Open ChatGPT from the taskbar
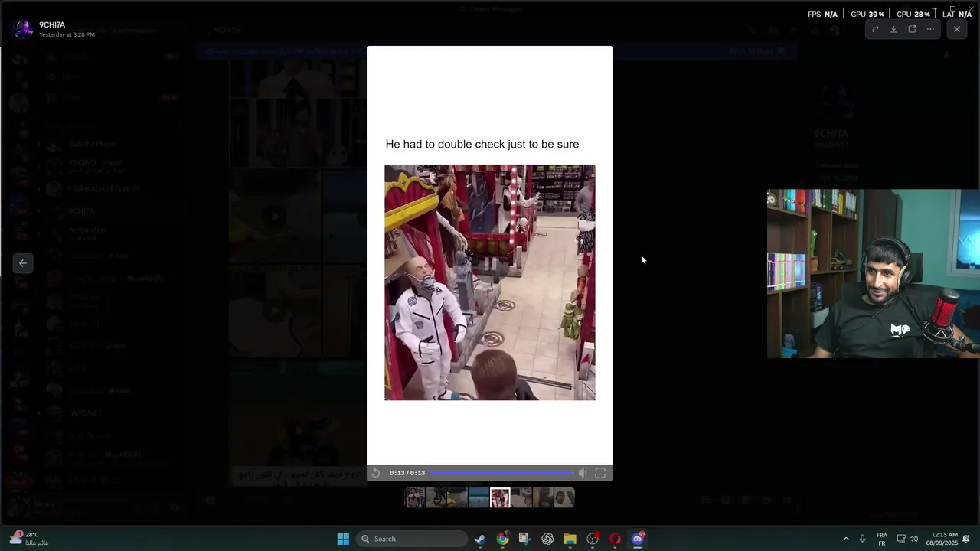The width and height of the screenshot is (980, 551). tap(547, 539)
